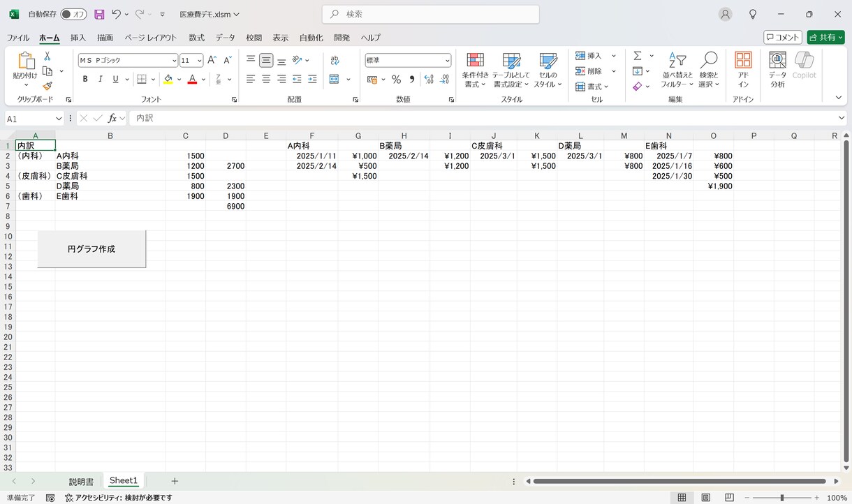Toggle Italic formatting
Viewport: 852px width, 504px height.
point(101,79)
